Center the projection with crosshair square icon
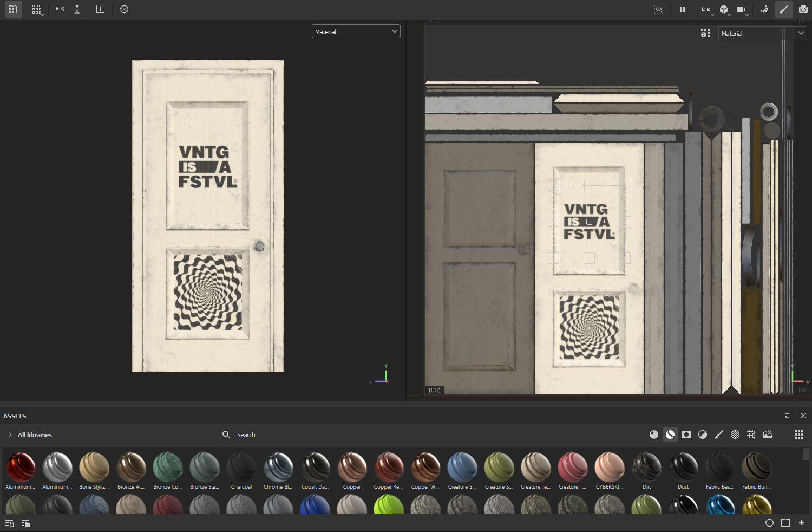Image resolution: width=812 pixels, height=532 pixels. pyautogui.click(x=100, y=9)
